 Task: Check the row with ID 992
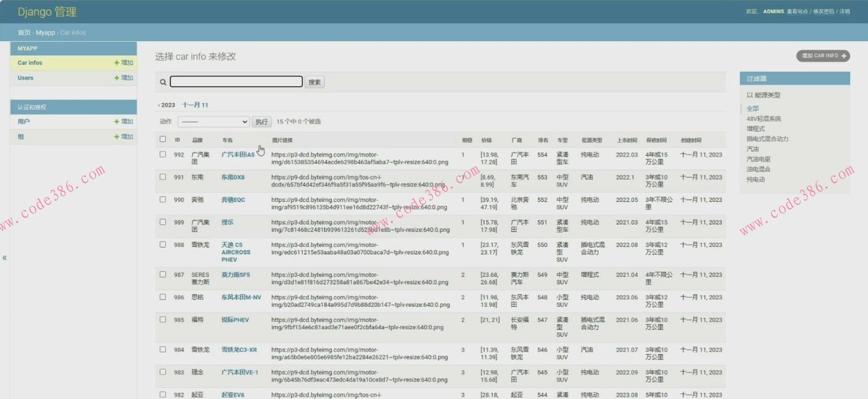click(163, 154)
